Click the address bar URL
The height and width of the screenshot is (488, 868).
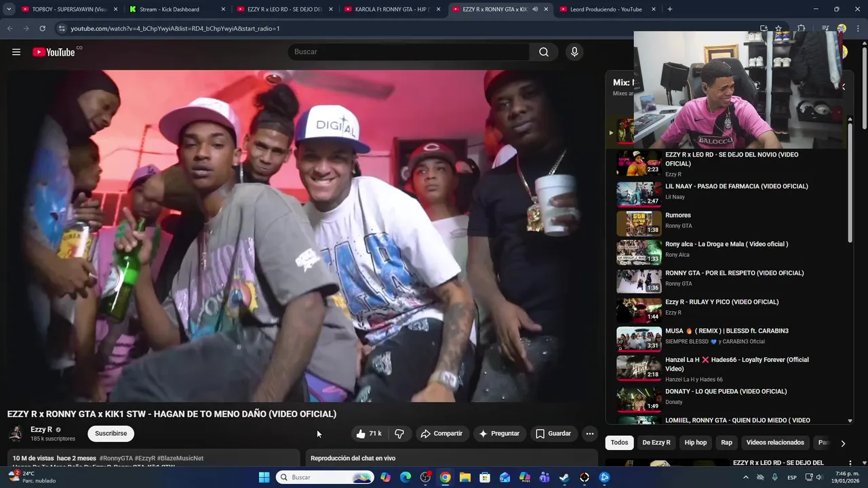pos(175,28)
